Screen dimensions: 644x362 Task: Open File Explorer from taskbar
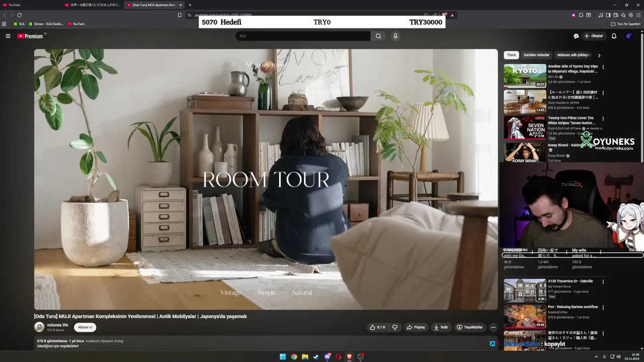click(x=305, y=356)
